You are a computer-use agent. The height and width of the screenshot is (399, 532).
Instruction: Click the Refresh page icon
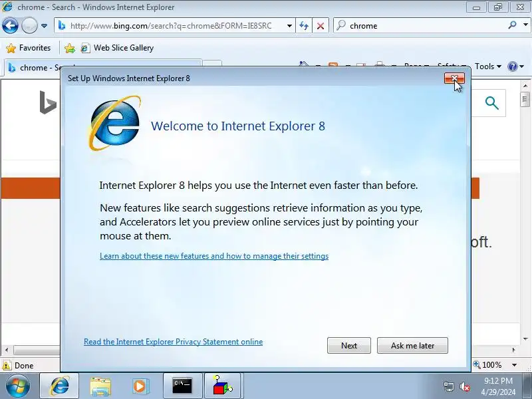pos(304,26)
